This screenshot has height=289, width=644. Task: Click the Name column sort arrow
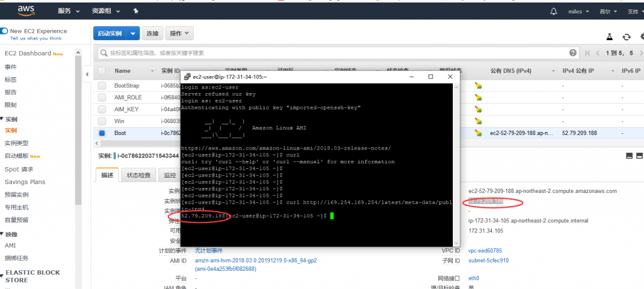click(153, 71)
